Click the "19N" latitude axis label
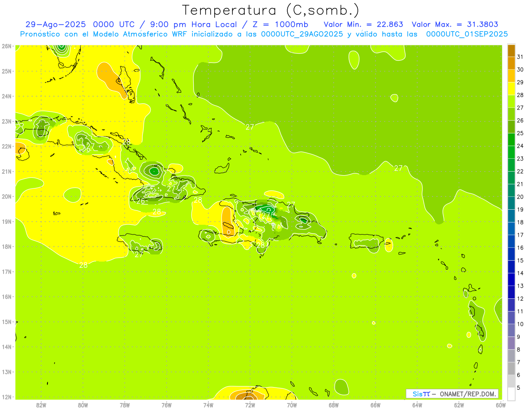The width and height of the screenshot is (532, 411). (x=6, y=221)
